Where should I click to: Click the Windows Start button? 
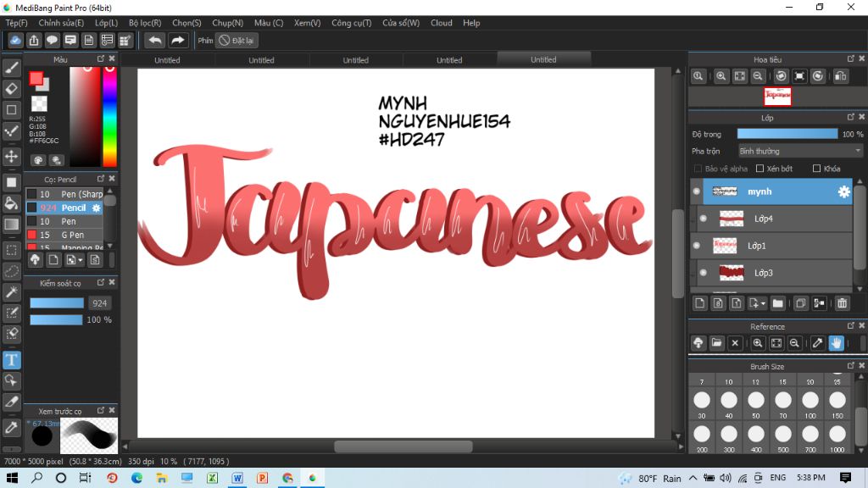click(12, 478)
